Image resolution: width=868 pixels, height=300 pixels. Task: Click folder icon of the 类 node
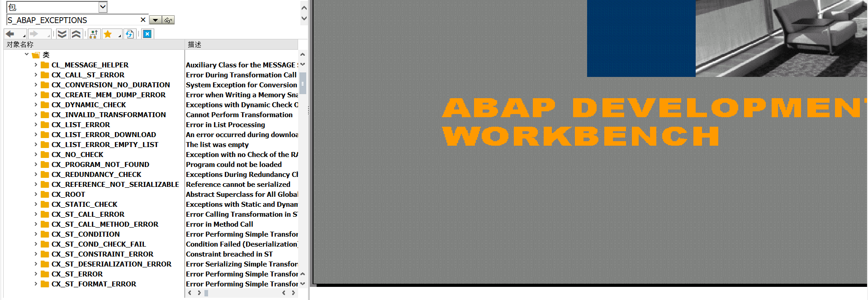coord(36,55)
